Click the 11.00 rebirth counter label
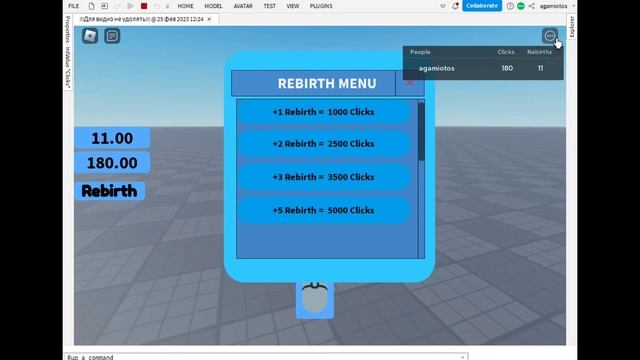 point(112,138)
